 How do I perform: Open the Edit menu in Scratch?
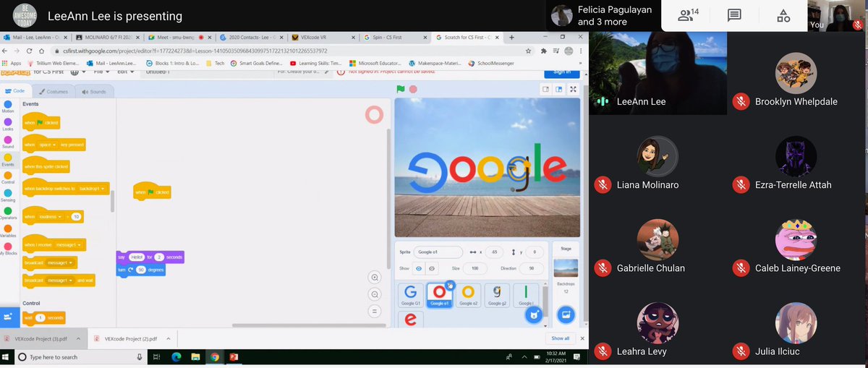click(x=125, y=72)
